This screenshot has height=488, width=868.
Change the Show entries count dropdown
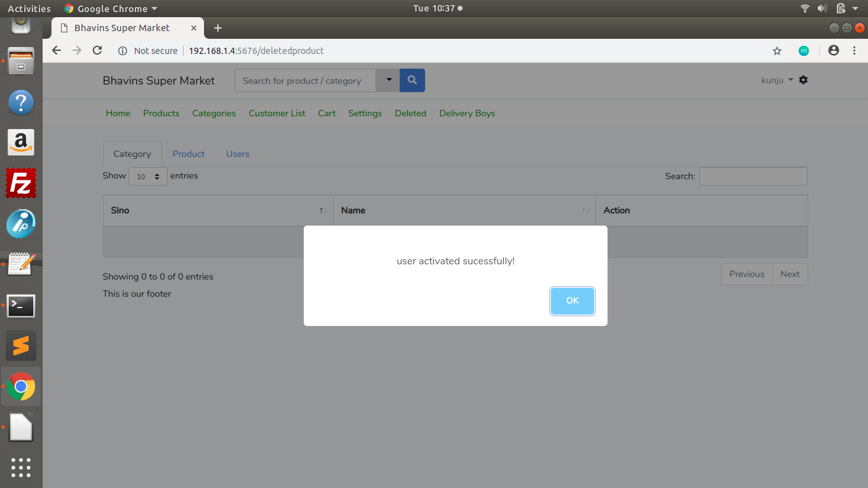[x=148, y=176]
